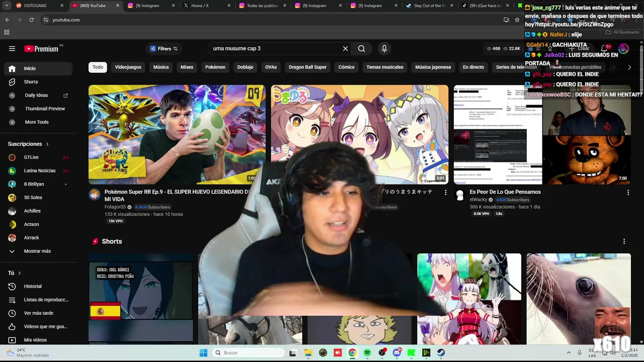Open the Shorts section three-dot menu
Viewport: 644px width, 362px height.
point(624,242)
